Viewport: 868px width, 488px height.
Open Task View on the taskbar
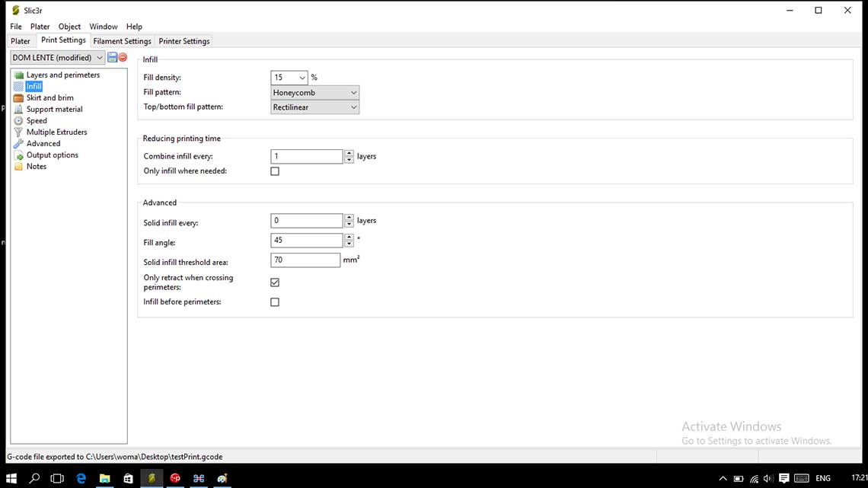point(57,478)
